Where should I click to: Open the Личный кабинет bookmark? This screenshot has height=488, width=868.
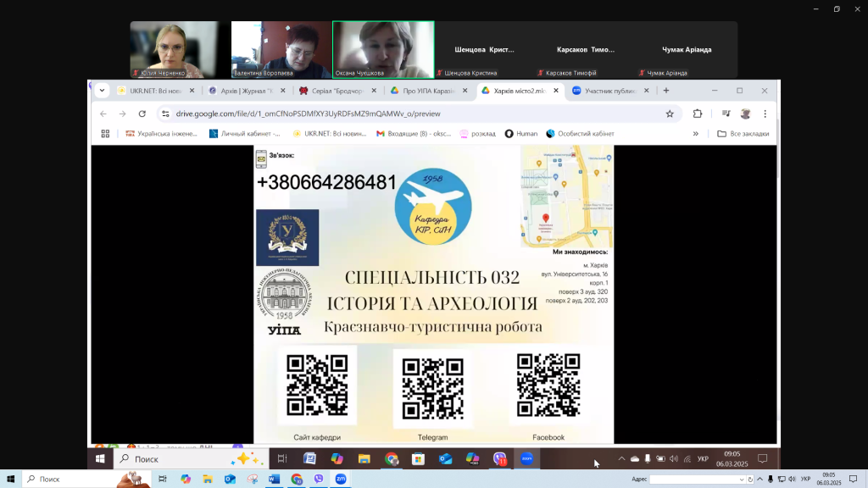tap(245, 133)
